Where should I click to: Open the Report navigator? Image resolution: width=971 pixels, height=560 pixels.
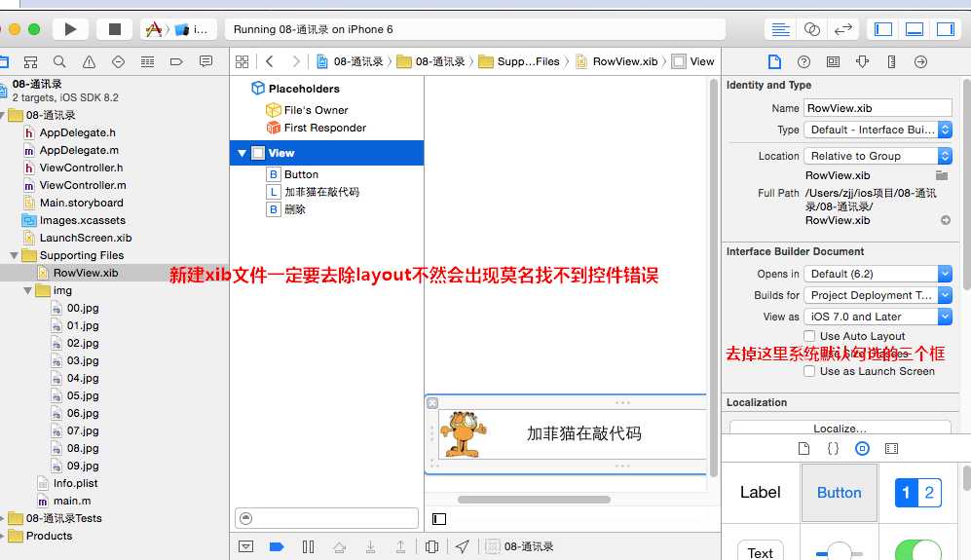205,62
